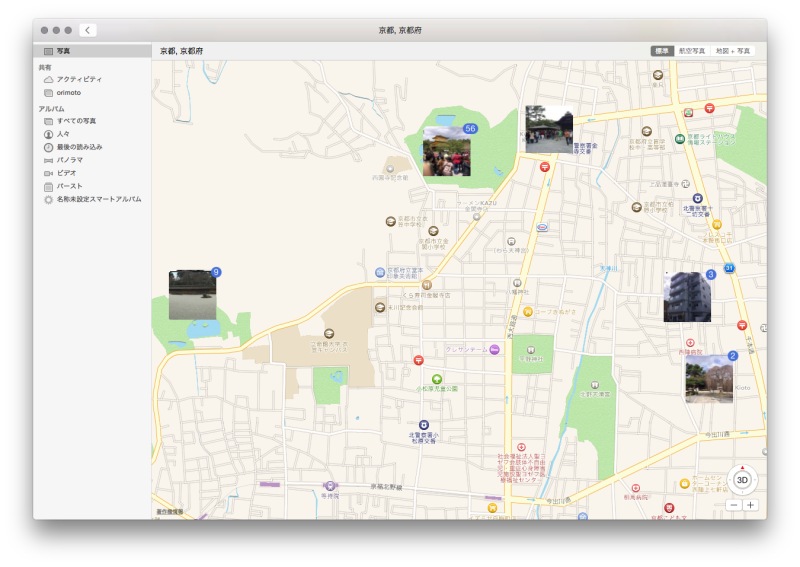Open the apartment building cluster with 3 badge
This screenshot has width=800, height=567.
coord(687,297)
